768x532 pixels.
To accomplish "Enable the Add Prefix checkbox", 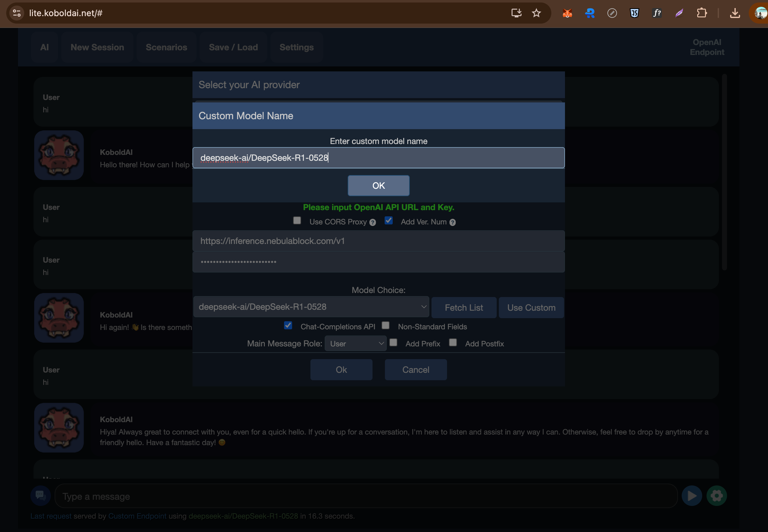I will coord(393,342).
